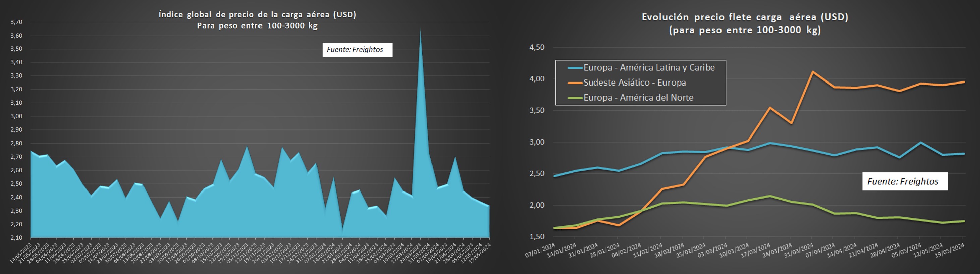The width and height of the screenshot is (980, 274).
Task: Click the orange line swatch in the legend
Action: (575, 83)
